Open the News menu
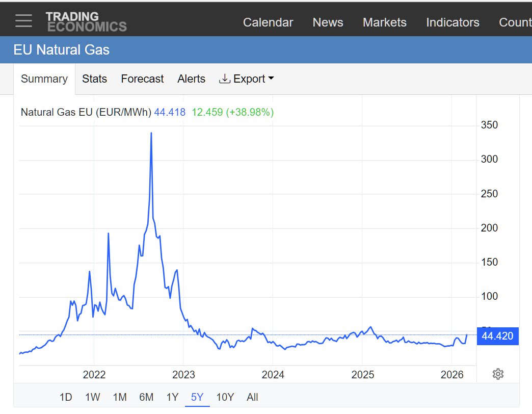The height and width of the screenshot is (414, 532). tap(328, 22)
